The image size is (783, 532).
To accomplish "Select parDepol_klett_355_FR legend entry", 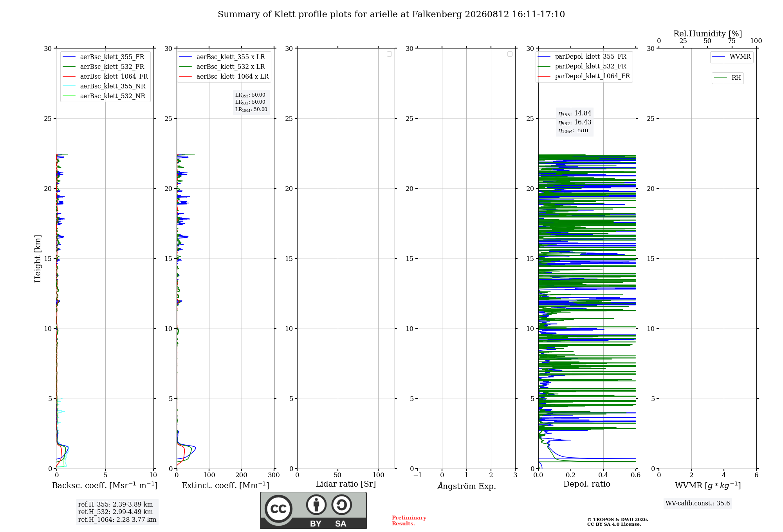I will coord(582,57).
